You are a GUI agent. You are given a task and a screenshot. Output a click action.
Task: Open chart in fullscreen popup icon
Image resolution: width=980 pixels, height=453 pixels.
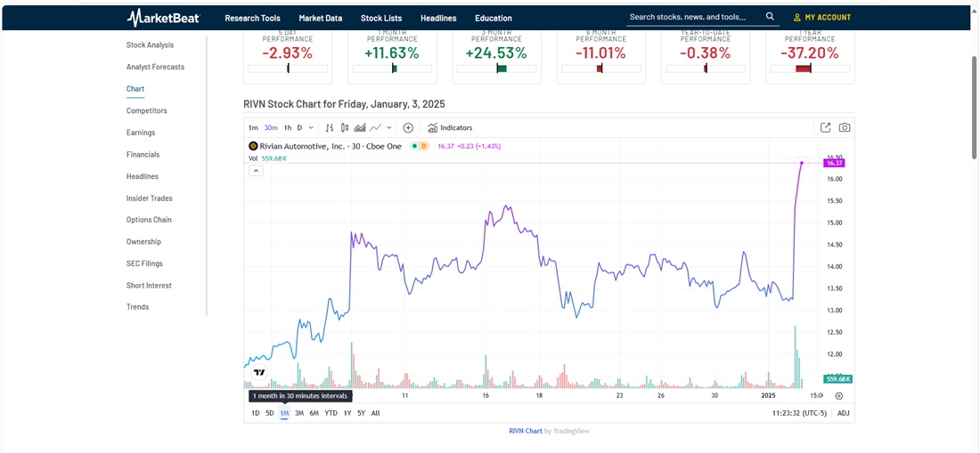click(825, 128)
